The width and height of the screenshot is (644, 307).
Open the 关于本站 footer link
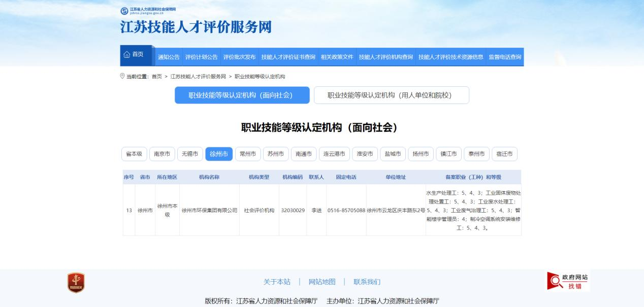277,282
